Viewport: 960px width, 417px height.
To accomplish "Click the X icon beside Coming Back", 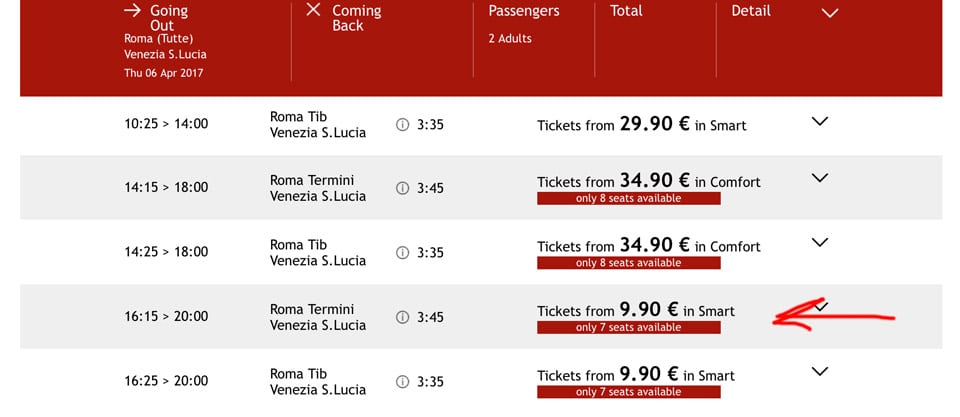I will (313, 9).
